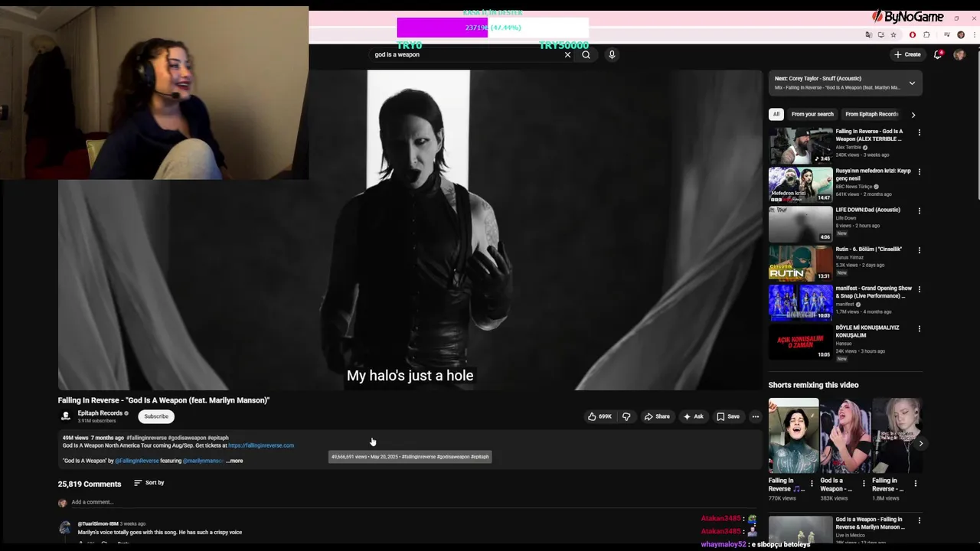
Task: Open the Rutin episode thumbnail
Action: 800,263
